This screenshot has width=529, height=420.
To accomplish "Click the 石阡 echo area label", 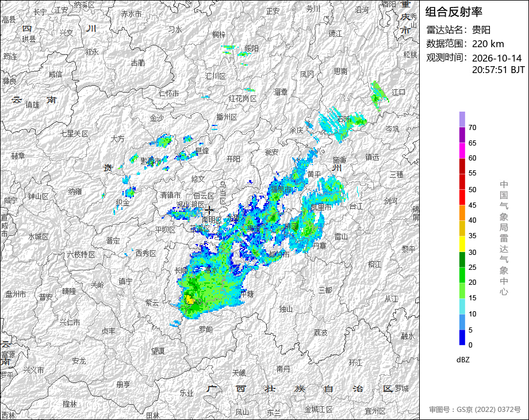I will 344,119.
